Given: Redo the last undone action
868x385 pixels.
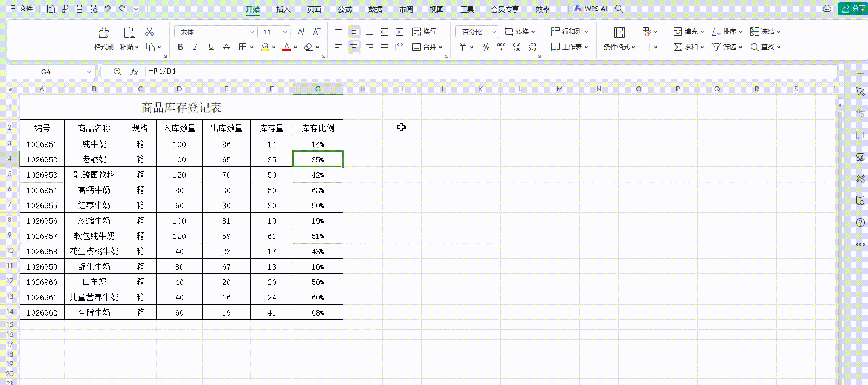Looking at the screenshot, I should (122, 9).
